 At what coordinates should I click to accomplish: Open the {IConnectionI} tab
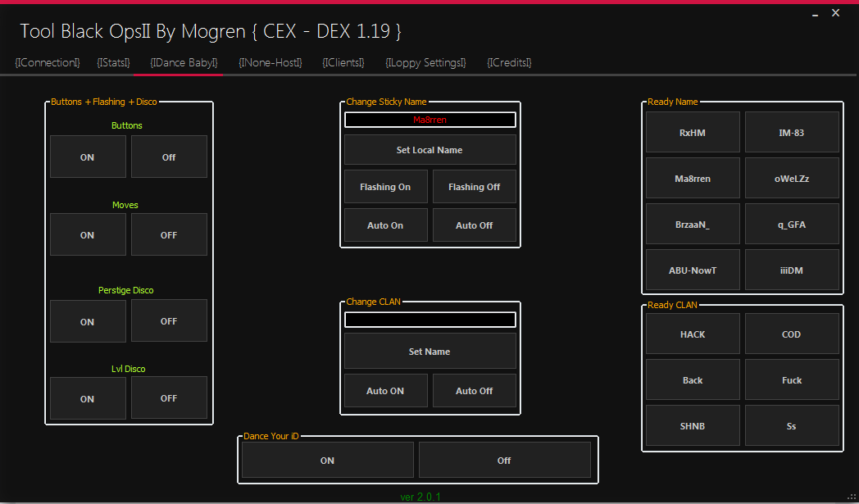pyautogui.click(x=47, y=62)
